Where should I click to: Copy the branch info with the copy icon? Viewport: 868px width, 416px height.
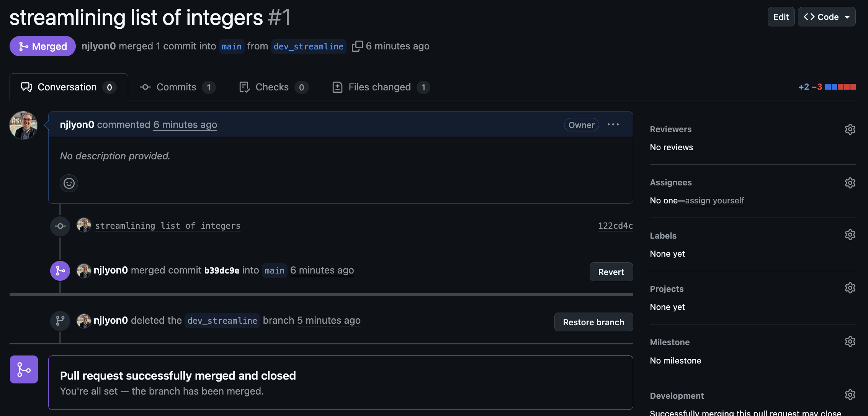pyautogui.click(x=357, y=46)
